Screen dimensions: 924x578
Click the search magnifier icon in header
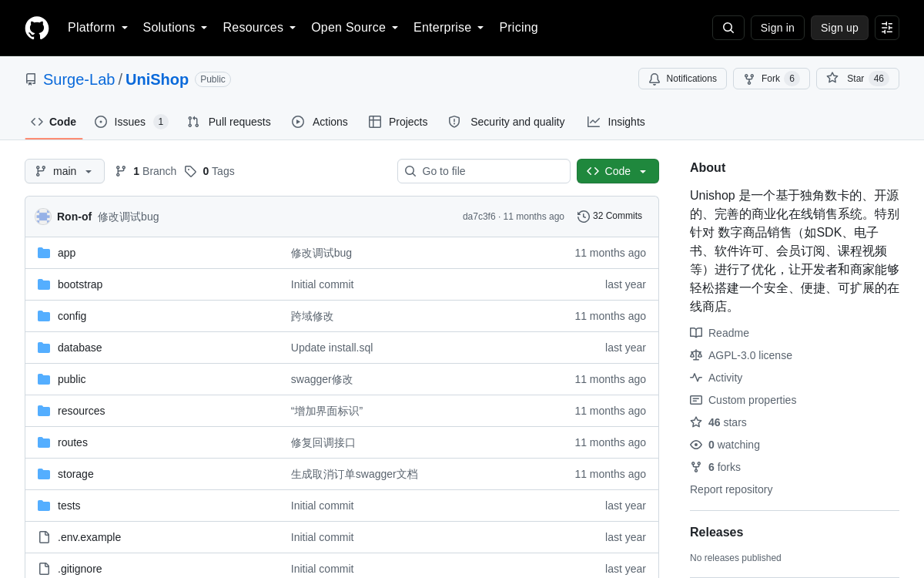(728, 28)
